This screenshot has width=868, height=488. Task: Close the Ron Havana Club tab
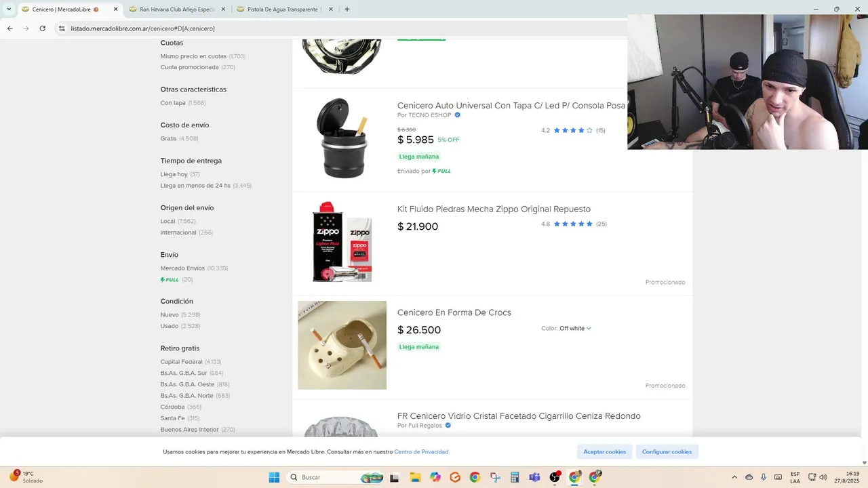(x=223, y=9)
